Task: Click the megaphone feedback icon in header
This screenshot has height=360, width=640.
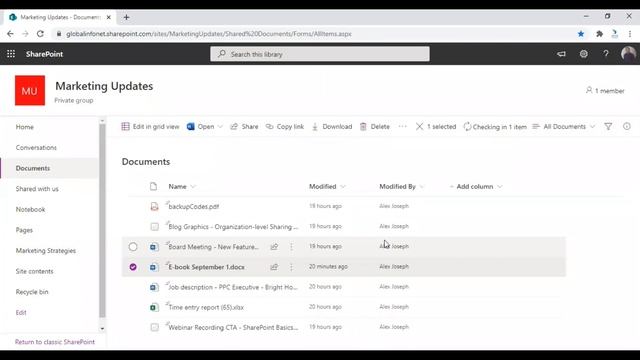Action: [x=561, y=54]
